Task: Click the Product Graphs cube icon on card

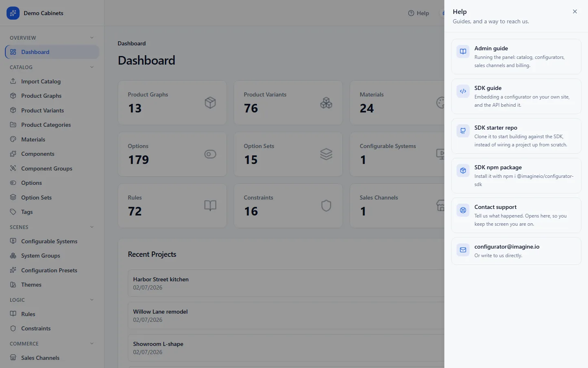Action: tap(210, 103)
